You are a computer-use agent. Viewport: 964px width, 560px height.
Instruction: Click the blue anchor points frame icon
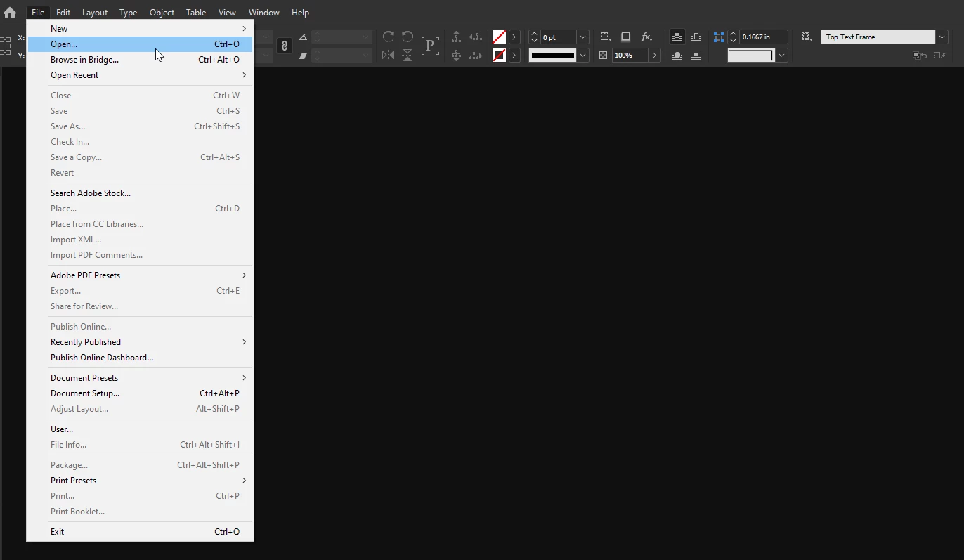(718, 37)
